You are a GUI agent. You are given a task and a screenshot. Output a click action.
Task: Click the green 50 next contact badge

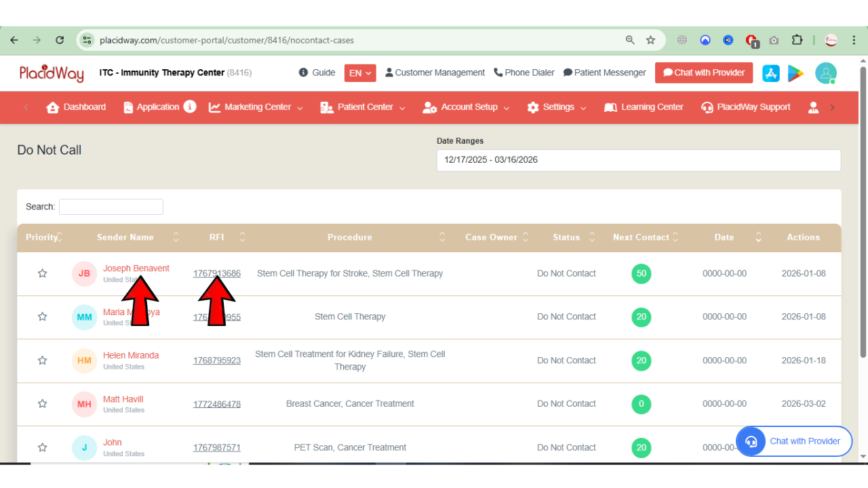pos(641,274)
